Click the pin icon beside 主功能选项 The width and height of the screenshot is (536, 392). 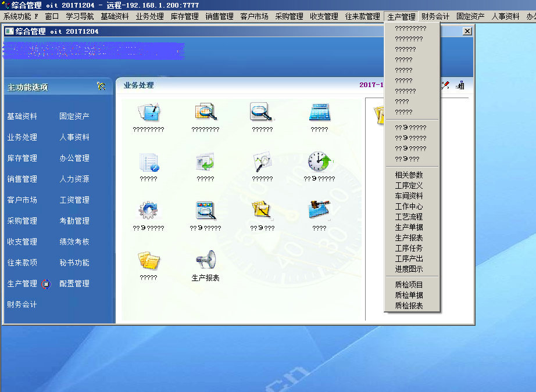(102, 87)
